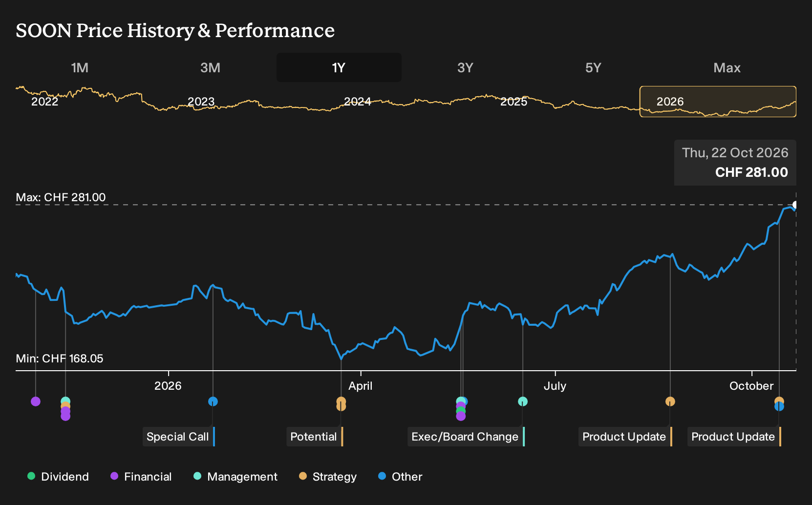Toggle the Management legend filter
Viewport: 812px width, 505px height.
pos(235,477)
